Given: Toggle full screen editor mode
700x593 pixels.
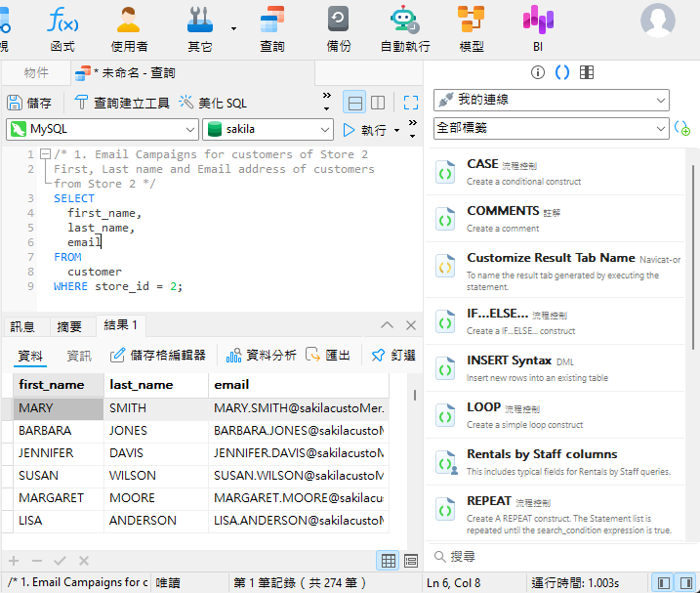Looking at the screenshot, I should click(411, 103).
